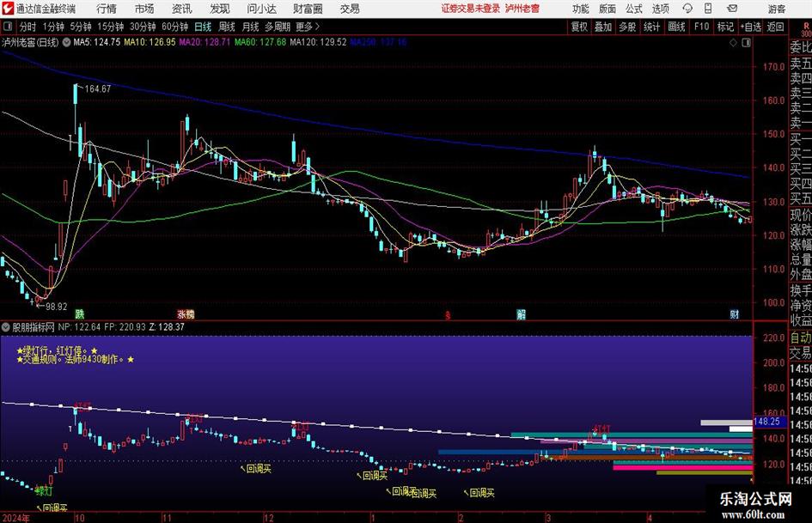
Task: Click the MA5: 124.75 indicator label
Action: click(x=97, y=42)
